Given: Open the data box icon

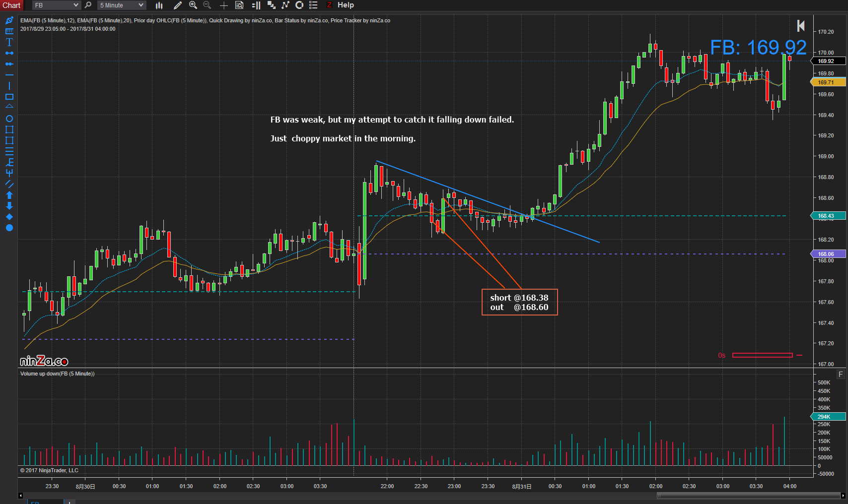Looking at the screenshot, I should pyautogui.click(x=239, y=5).
